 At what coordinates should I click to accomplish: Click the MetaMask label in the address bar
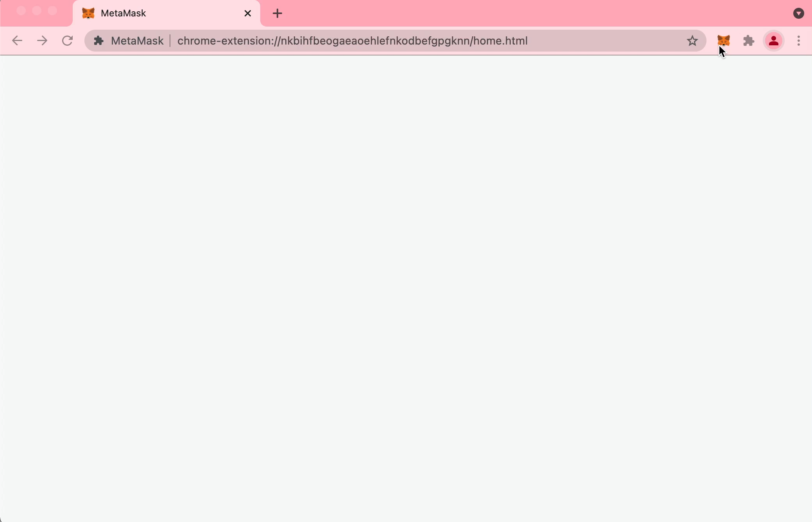[137, 41]
